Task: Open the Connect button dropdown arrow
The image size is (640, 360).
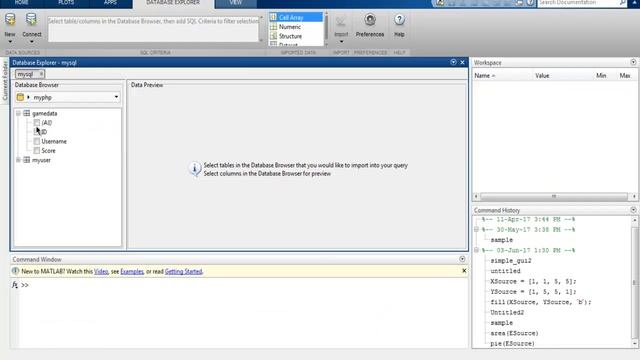Action: pyautogui.click(x=31, y=42)
